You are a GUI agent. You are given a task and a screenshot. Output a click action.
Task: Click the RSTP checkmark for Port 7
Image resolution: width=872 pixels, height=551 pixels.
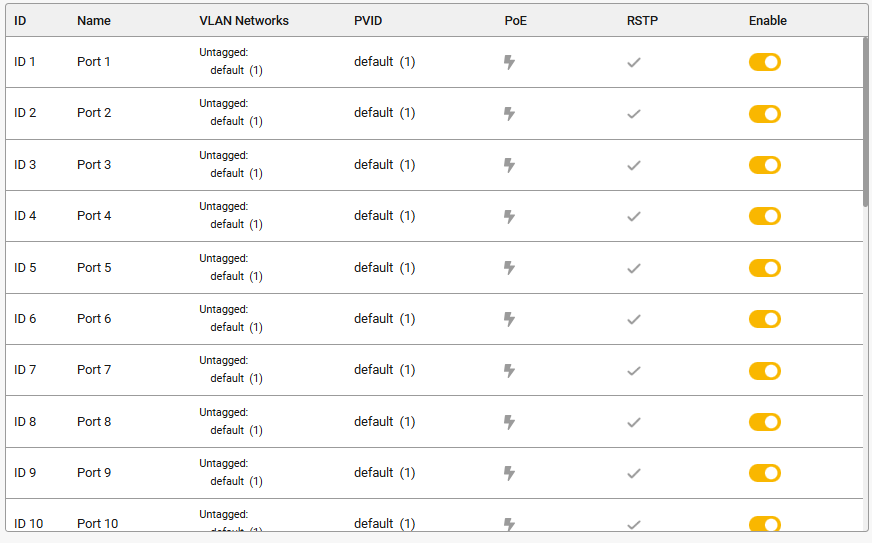[x=634, y=371]
